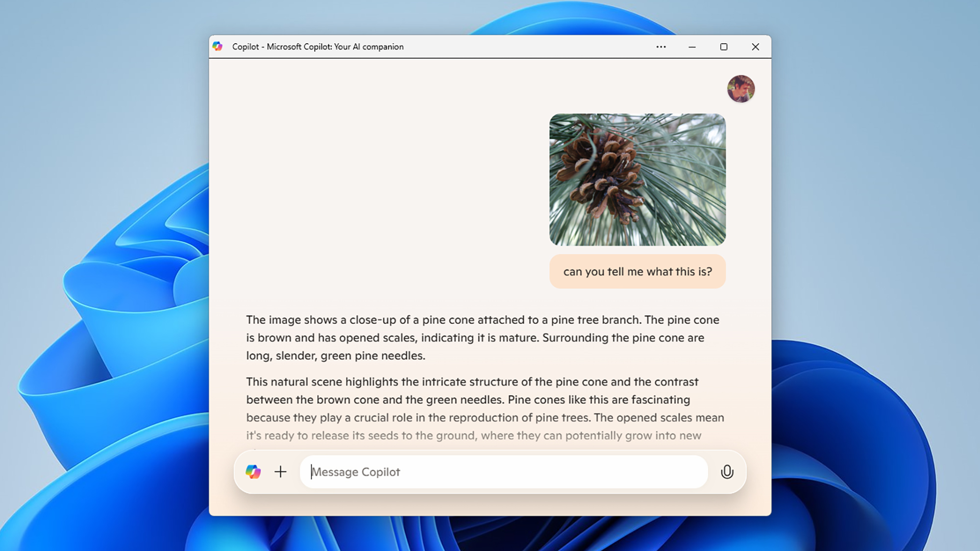Image resolution: width=980 pixels, height=551 pixels.
Task: Click the Copilot logo in the message bar
Action: [254, 472]
